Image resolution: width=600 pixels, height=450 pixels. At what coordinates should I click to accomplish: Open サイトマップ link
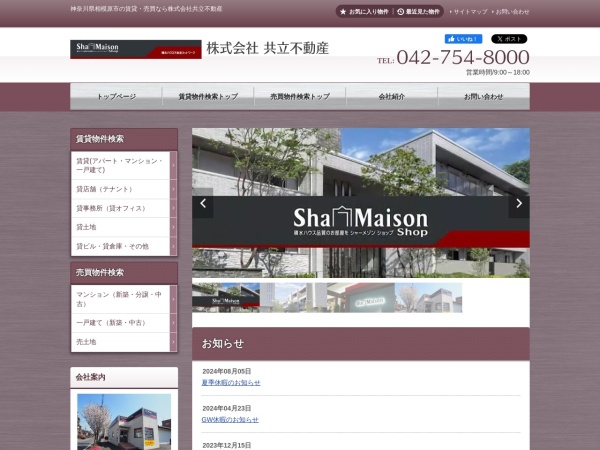point(469,12)
